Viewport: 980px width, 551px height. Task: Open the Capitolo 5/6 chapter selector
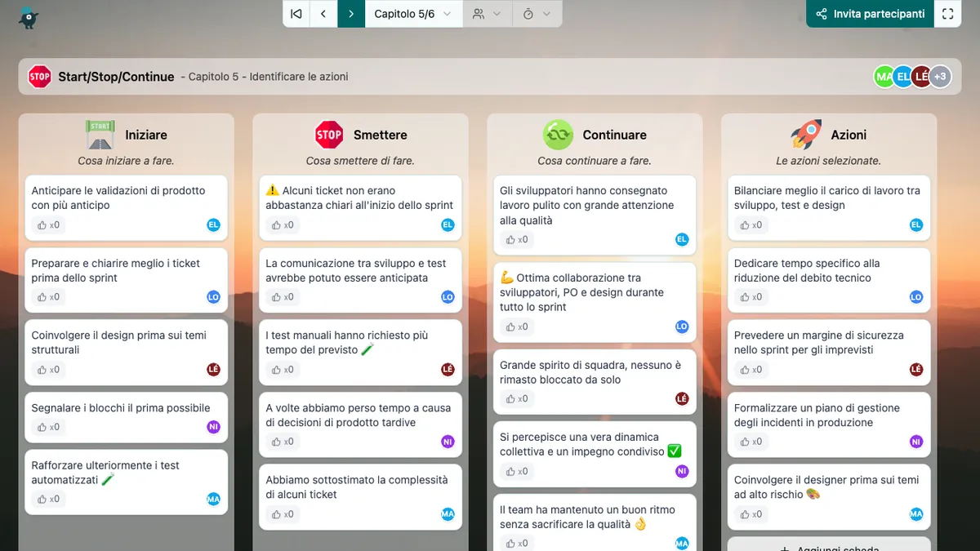point(413,14)
